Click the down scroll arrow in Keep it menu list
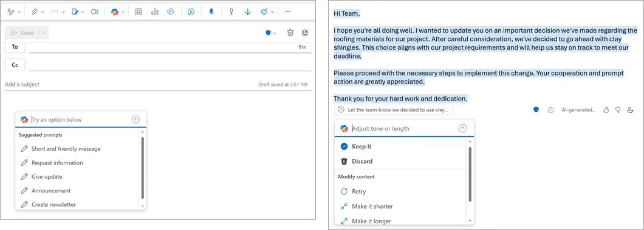Screen dimensions: 644x230 [x=470, y=220]
